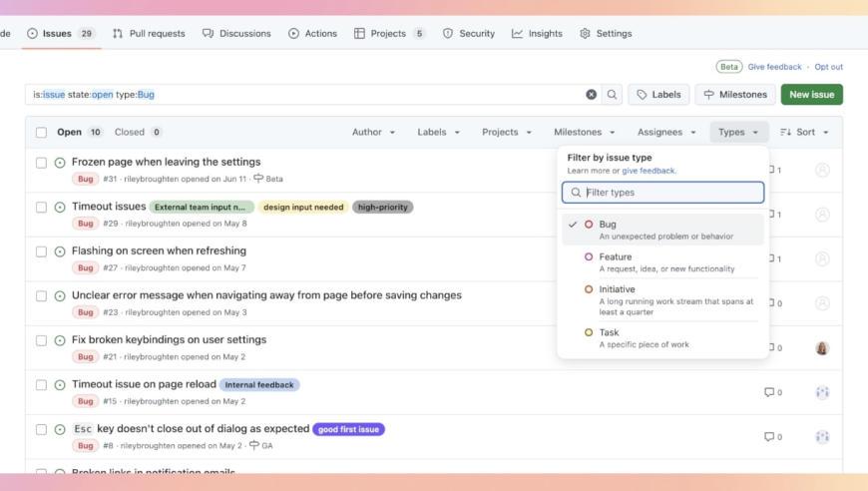Select all issues checkbox

(42, 133)
